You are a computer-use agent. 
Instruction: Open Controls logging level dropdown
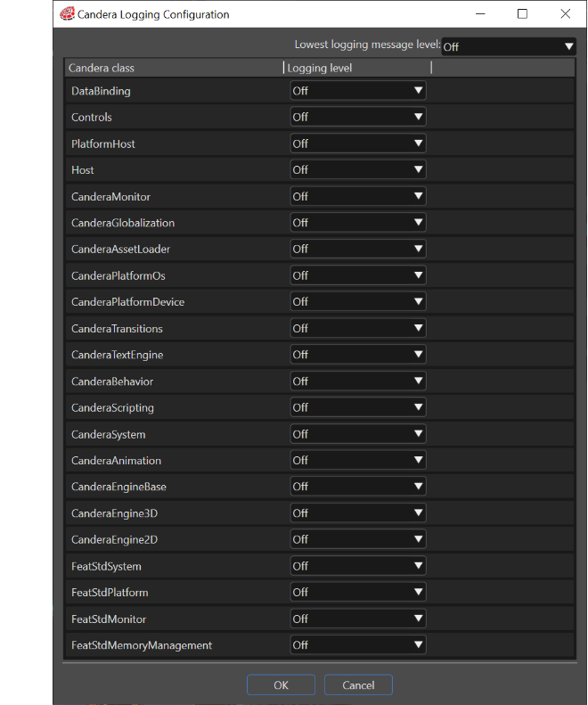(358, 117)
